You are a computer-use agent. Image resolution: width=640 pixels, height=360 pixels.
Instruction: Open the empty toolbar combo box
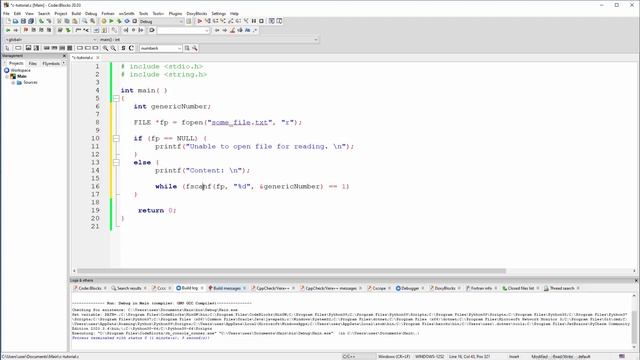coord(183,30)
